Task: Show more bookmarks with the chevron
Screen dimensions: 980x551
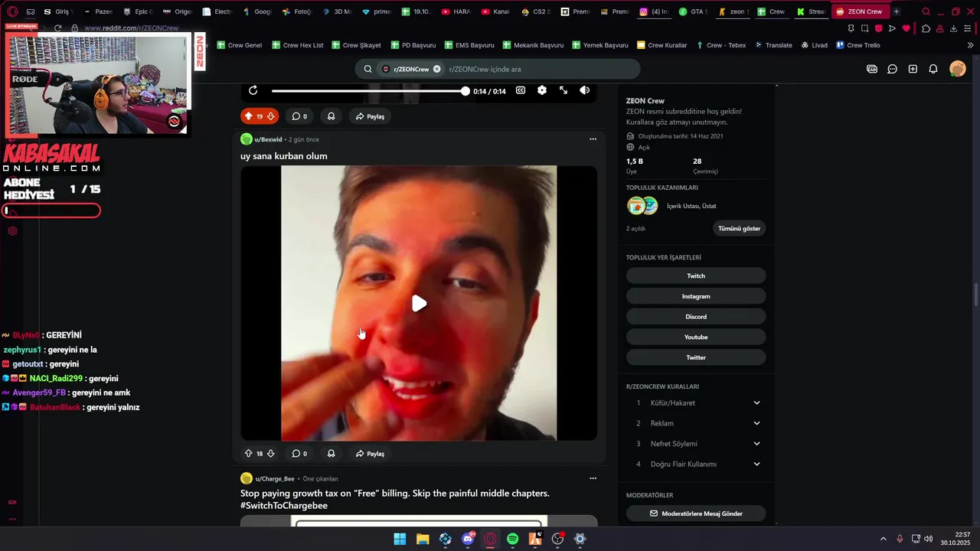Action: pyautogui.click(x=970, y=45)
